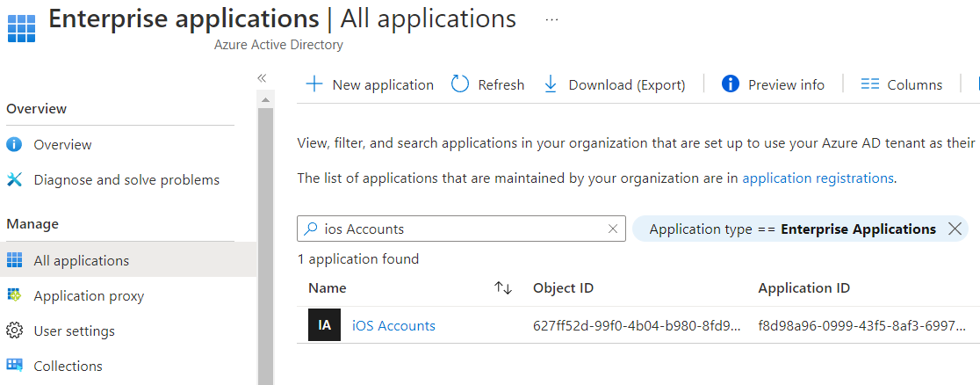Click the Application ID column header
Image resolution: width=980 pixels, height=385 pixels.
[803, 288]
